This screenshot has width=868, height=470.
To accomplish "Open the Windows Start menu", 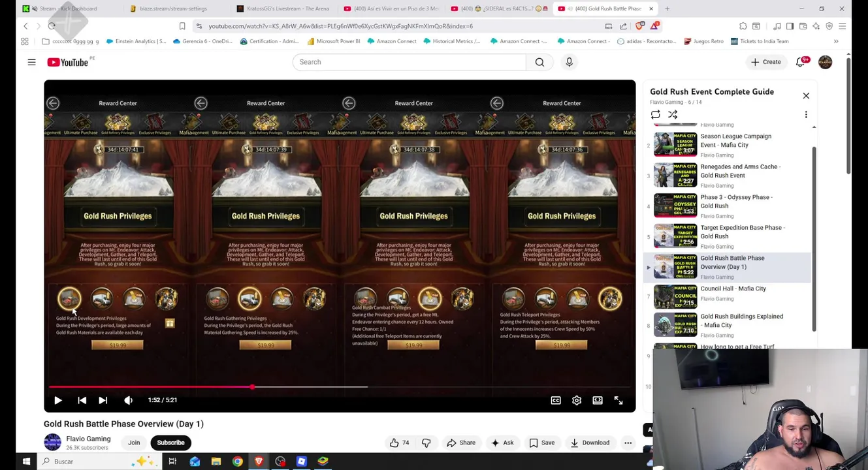I will point(26,462).
